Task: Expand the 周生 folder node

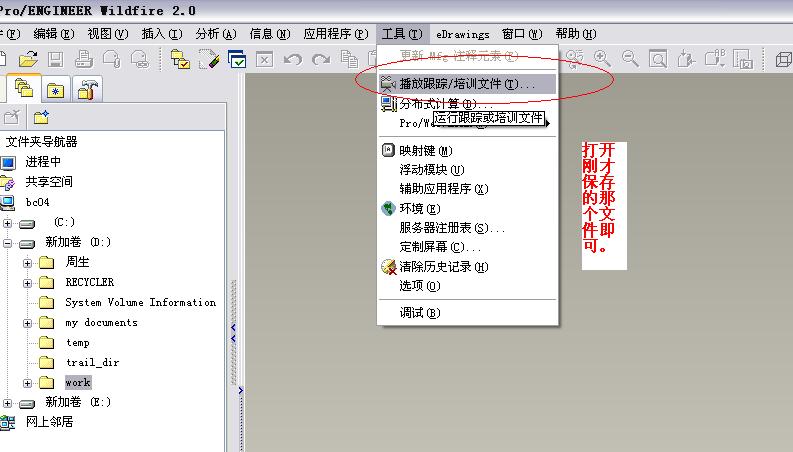Action: (x=28, y=263)
